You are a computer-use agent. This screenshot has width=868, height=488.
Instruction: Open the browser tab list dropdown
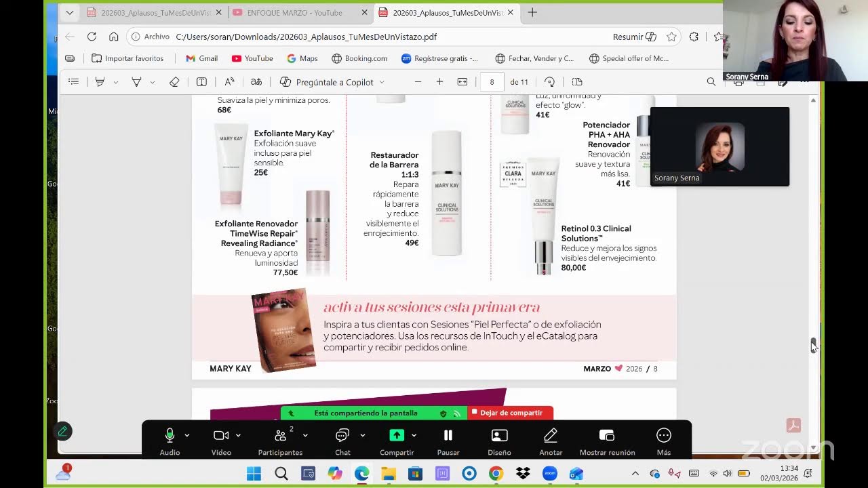coord(70,12)
